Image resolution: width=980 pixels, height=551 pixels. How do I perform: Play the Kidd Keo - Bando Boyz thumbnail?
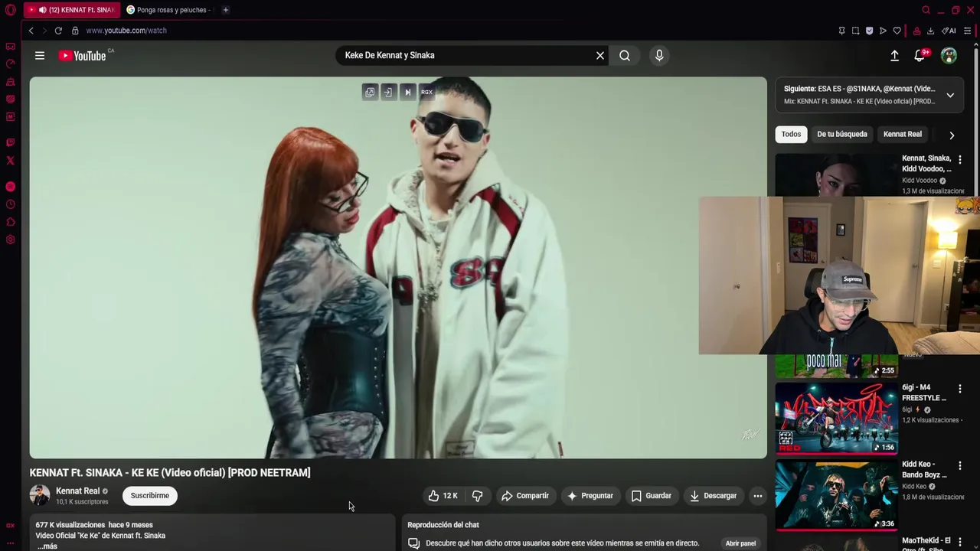click(836, 495)
